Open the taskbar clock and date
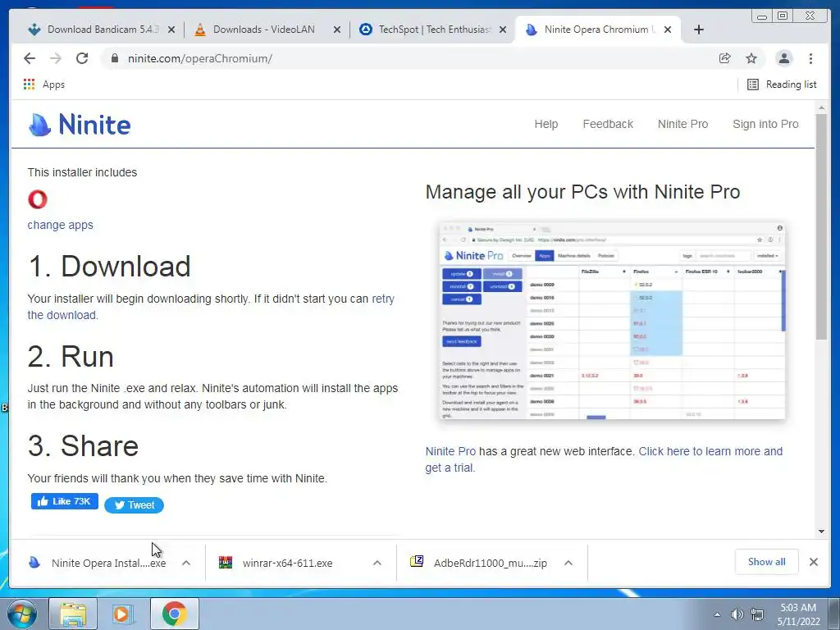The image size is (840, 630). click(799, 614)
